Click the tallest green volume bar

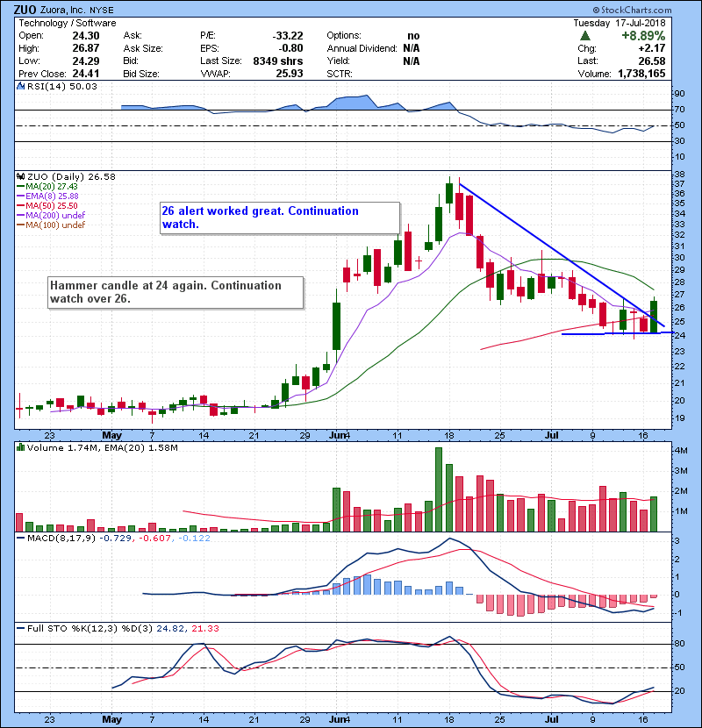coord(439,489)
